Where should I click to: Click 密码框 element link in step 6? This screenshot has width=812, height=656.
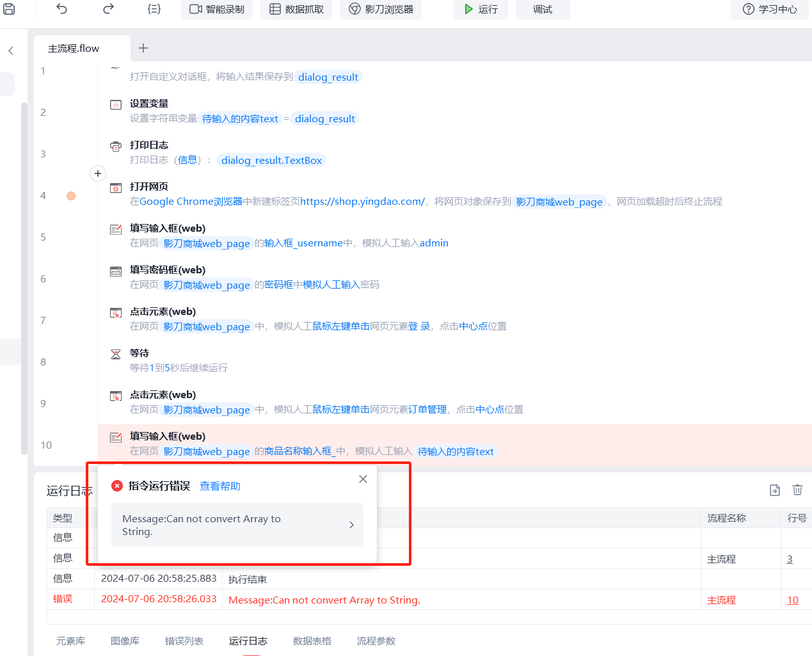pos(278,284)
